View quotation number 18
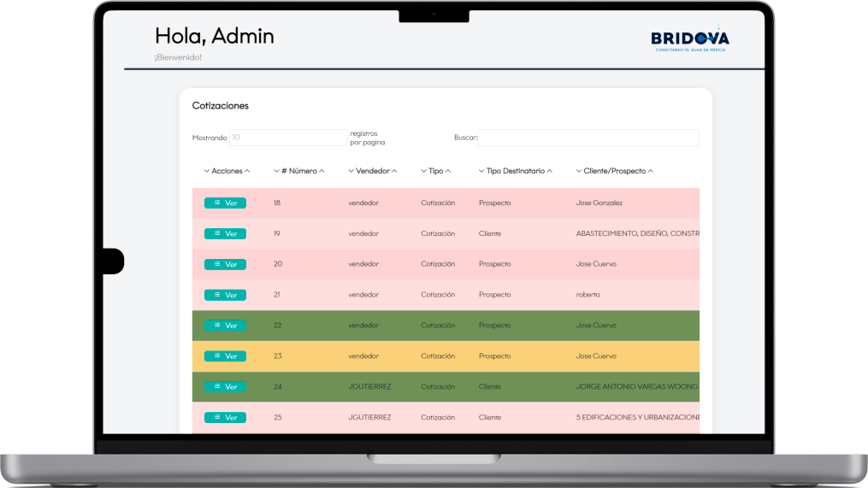The height and width of the screenshot is (488, 868). click(x=225, y=203)
